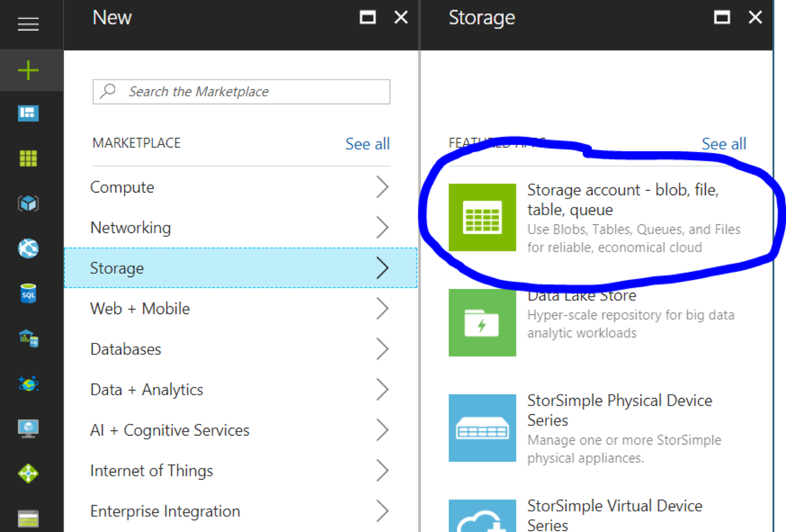786x532 pixels.
Task: Open the Storage accounts icon at the sidebar bottom
Action: (x=28, y=519)
